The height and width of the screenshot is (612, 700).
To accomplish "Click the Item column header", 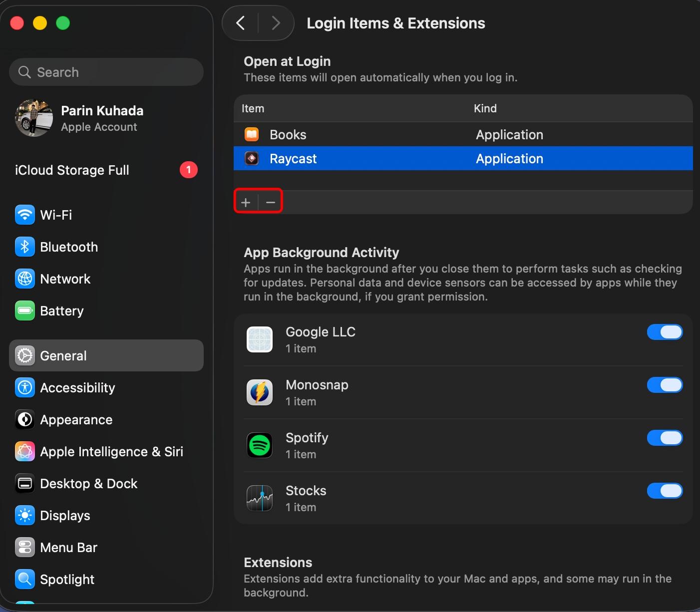I will [253, 108].
